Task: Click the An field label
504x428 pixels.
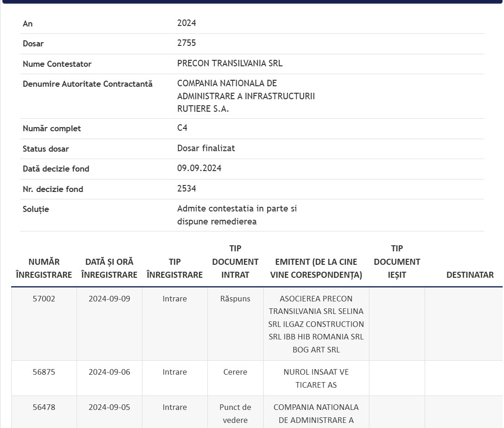Action: 28,24
